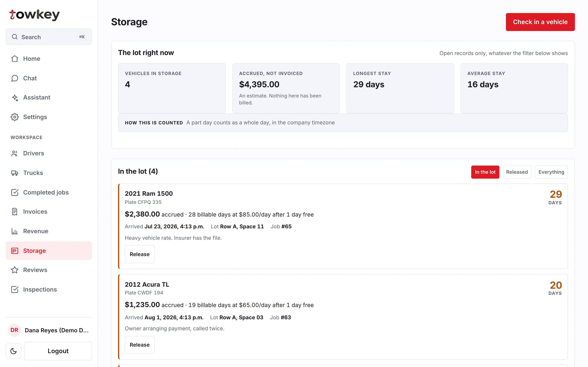Click the Reviews star icon

pos(14,270)
